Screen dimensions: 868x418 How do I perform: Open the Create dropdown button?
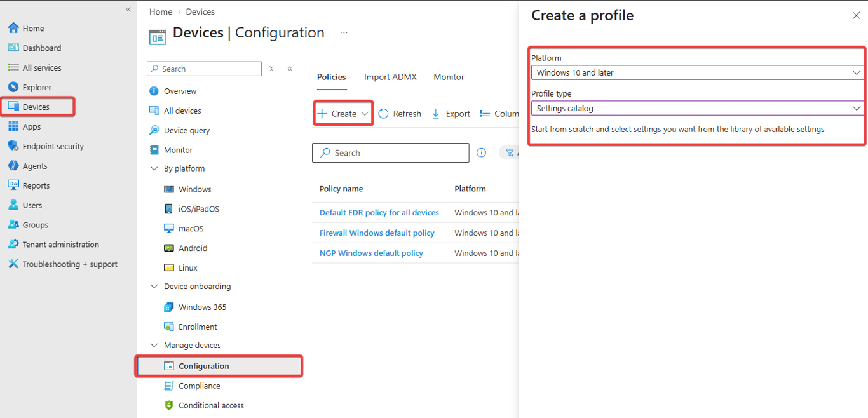pyautogui.click(x=343, y=114)
